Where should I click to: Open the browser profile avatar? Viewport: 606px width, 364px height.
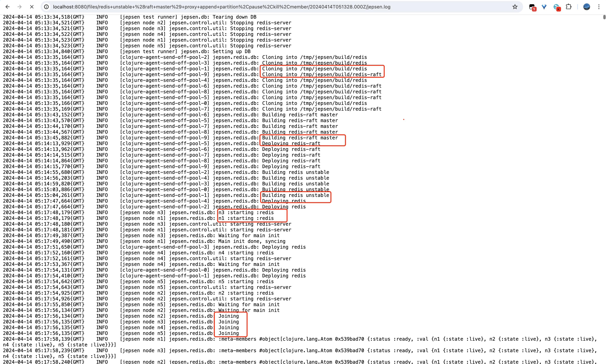[x=587, y=7]
